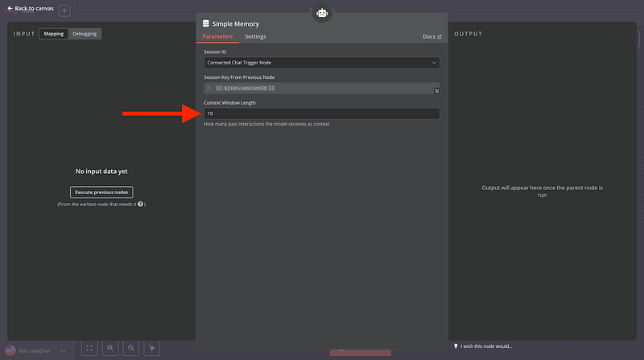
Task: Click the AI agent robot icon
Action: (322, 13)
